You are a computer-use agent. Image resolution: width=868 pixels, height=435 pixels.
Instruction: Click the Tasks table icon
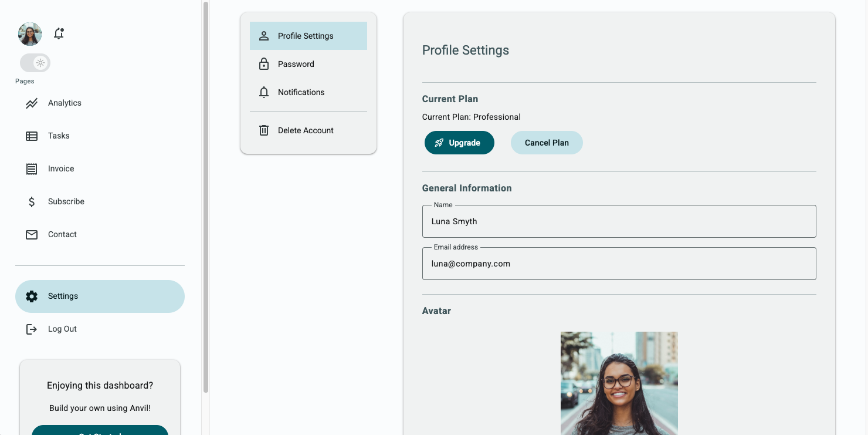(x=32, y=136)
